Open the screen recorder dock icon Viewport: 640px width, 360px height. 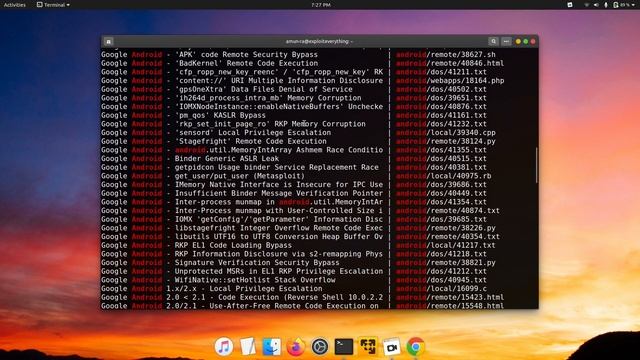click(391, 347)
